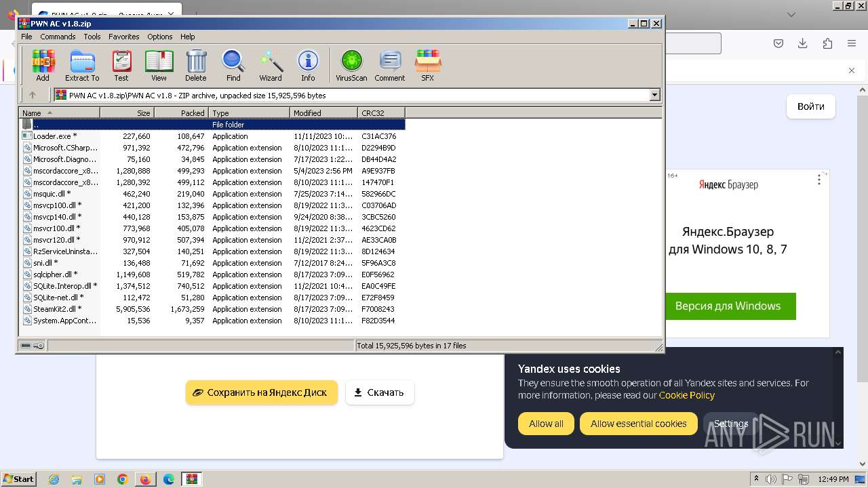
Task: Open the archive path dropdown arrow
Action: coord(654,96)
